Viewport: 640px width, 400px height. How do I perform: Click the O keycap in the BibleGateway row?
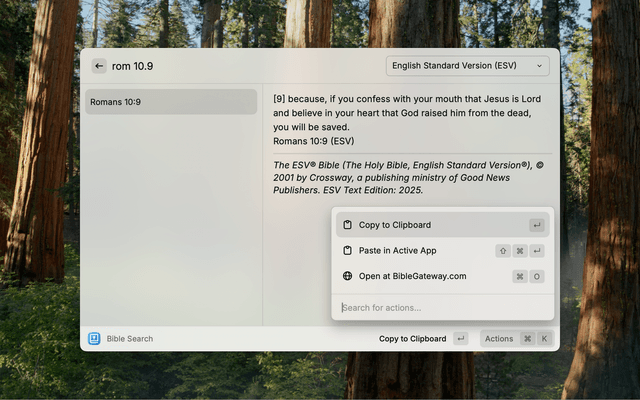tap(537, 276)
